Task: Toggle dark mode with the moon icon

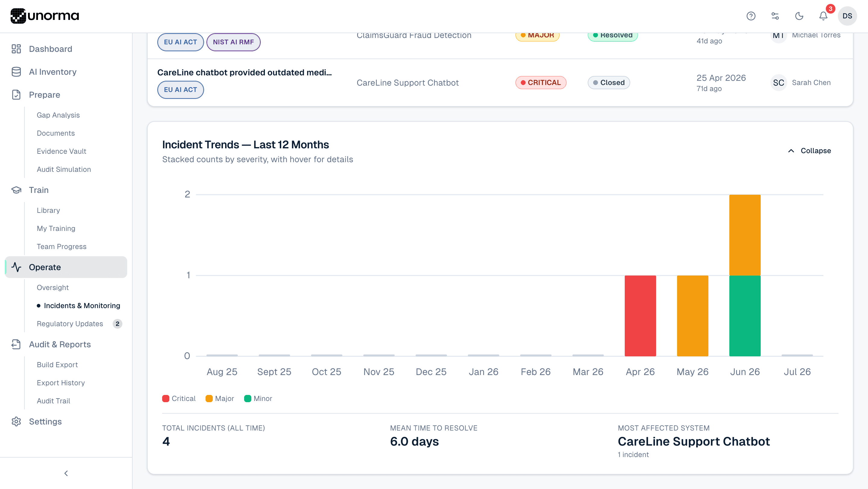Action: click(x=799, y=16)
